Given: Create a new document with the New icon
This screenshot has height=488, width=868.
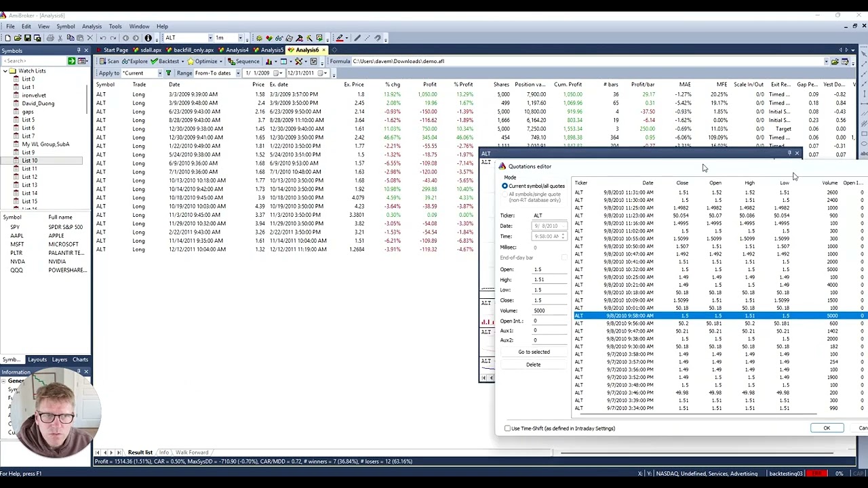Looking at the screenshot, I should [x=7, y=38].
